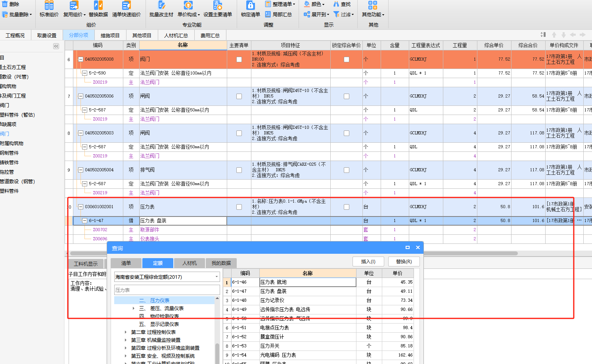This screenshot has width=592, height=364.
Task: Click the move right arrow icon
Action: pos(582,35)
